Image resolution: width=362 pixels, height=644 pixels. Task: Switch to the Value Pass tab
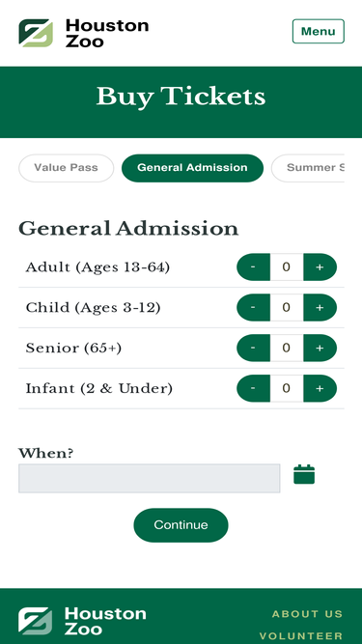[x=66, y=168]
